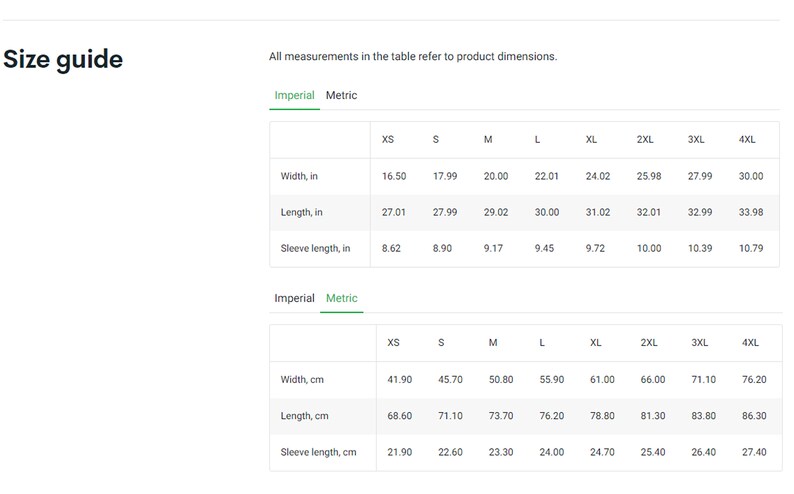Click the 32.01 length value
Viewport: 794px width, 494px height.
[x=649, y=212]
